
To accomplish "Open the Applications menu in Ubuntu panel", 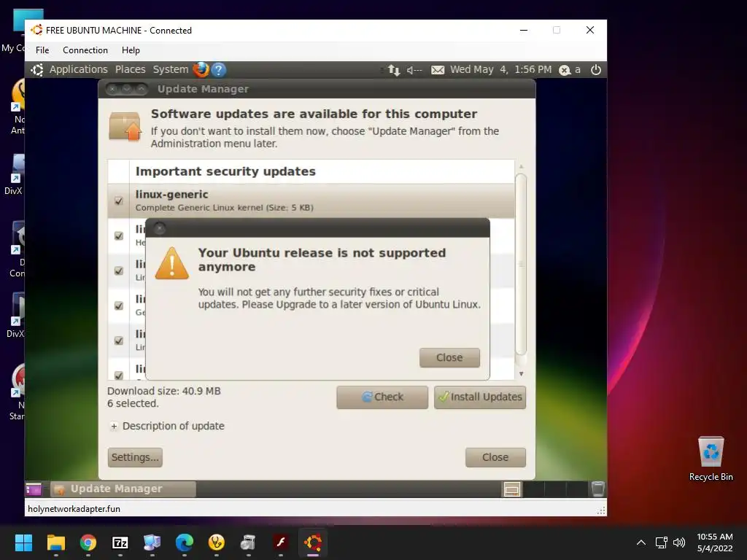I will pos(79,69).
